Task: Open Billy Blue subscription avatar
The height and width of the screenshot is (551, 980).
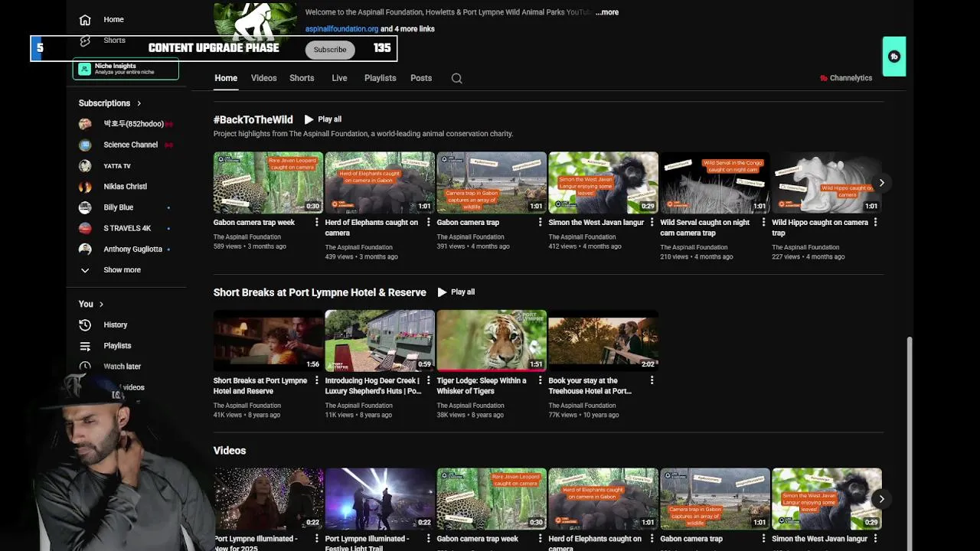Action: click(85, 207)
